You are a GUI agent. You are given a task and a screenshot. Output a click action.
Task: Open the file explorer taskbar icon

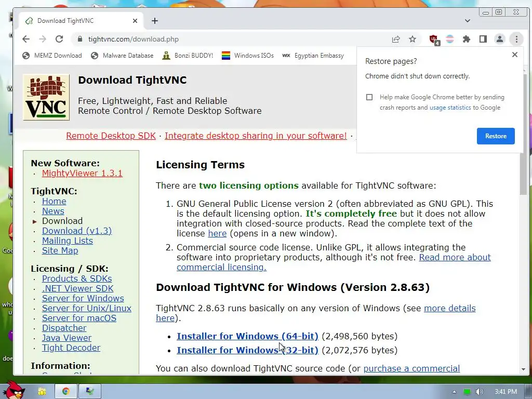point(42,392)
